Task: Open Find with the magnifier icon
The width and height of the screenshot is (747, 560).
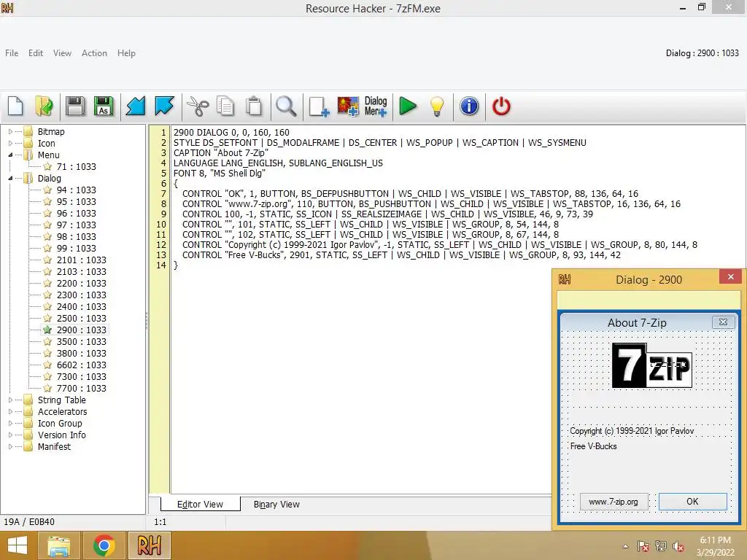Action: [286, 106]
